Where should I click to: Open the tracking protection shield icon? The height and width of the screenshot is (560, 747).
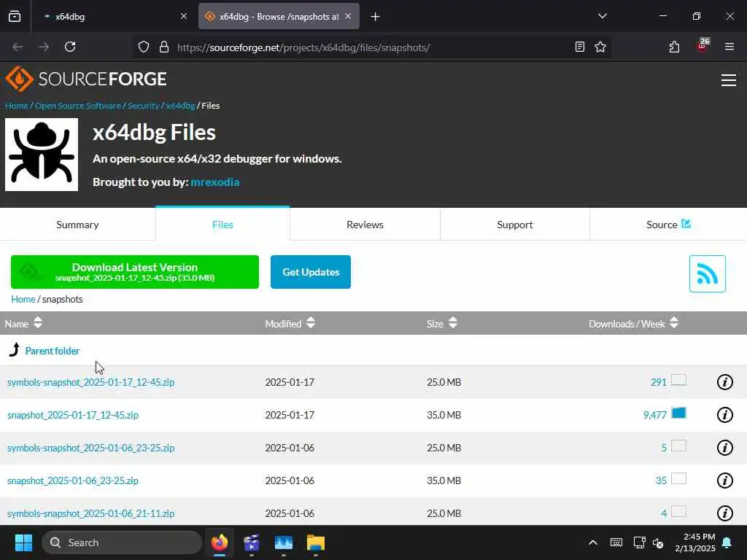(144, 47)
